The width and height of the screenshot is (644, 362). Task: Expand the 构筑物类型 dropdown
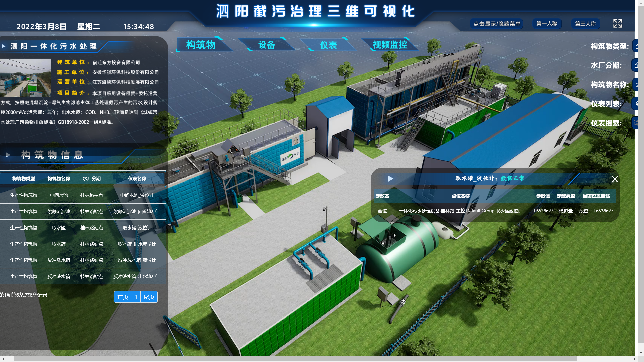(x=637, y=46)
